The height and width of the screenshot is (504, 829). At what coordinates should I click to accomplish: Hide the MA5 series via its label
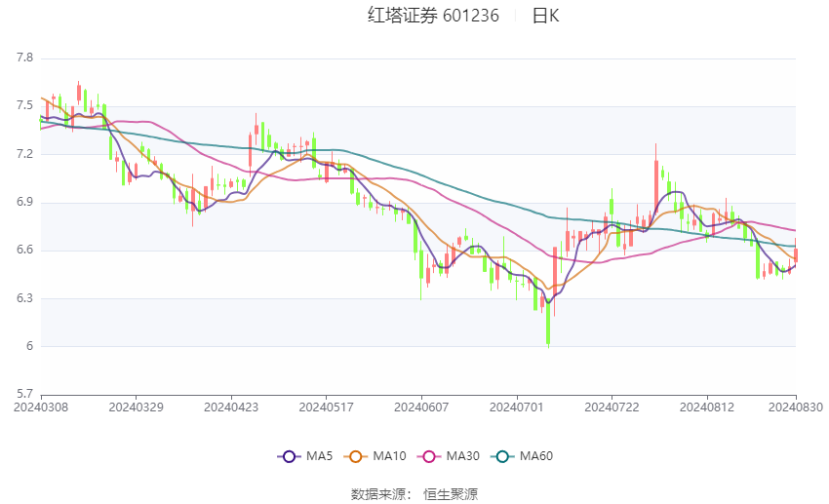point(320,455)
